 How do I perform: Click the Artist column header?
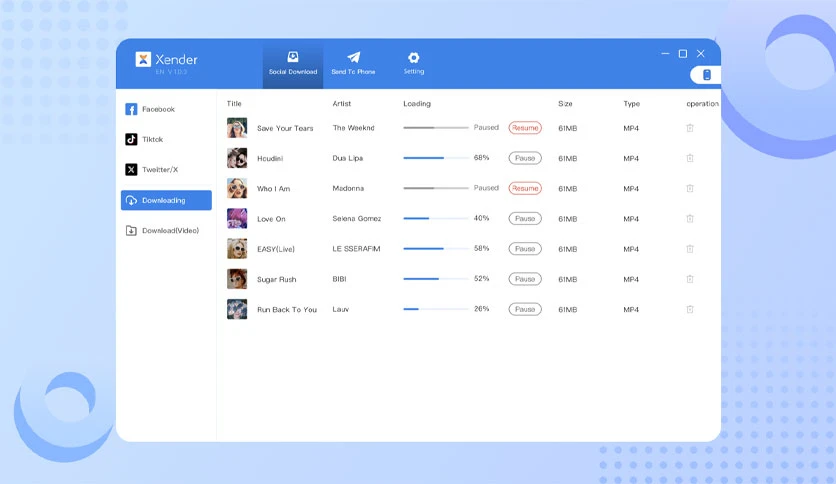(342, 103)
